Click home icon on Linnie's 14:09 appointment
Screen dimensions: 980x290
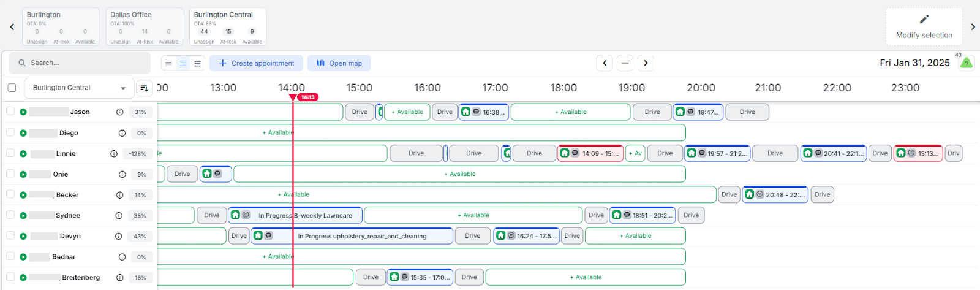(565, 153)
